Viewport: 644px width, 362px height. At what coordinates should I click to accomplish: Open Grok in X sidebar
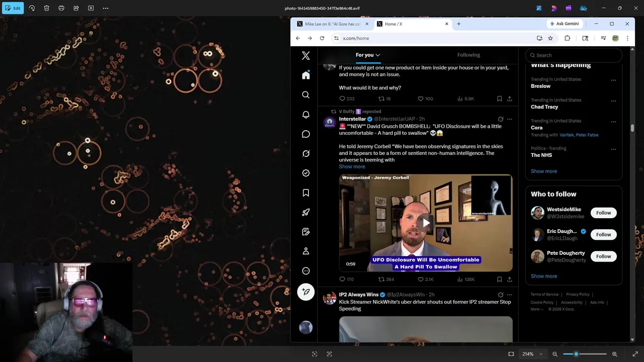click(x=306, y=154)
